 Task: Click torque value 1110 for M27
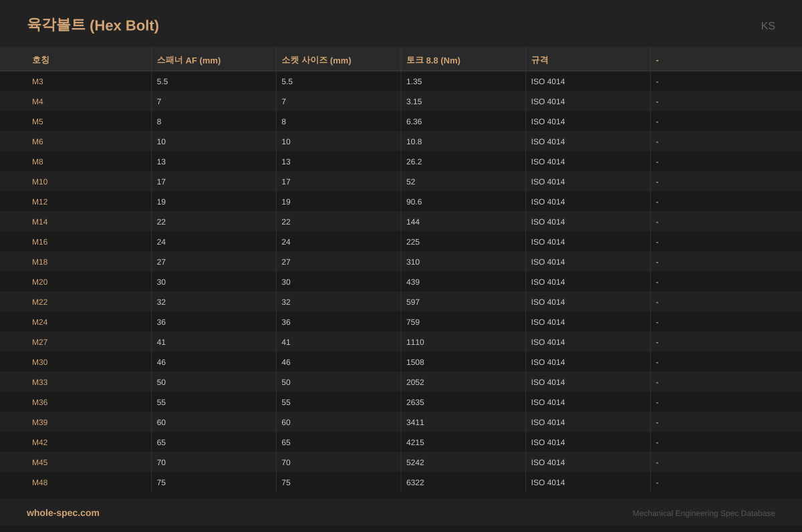click(415, 342)
